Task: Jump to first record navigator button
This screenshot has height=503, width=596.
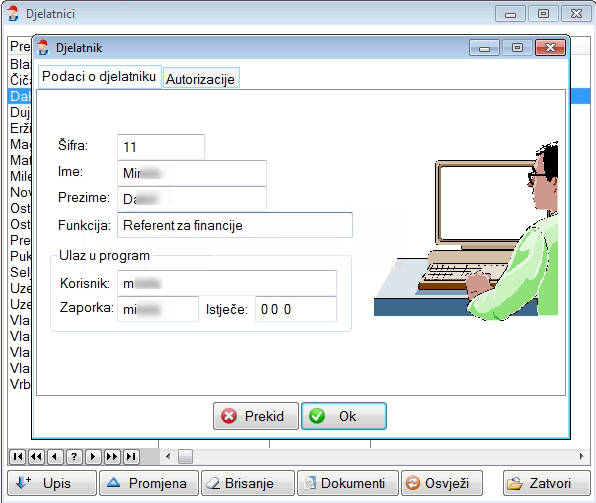Action: coord(17,456)
